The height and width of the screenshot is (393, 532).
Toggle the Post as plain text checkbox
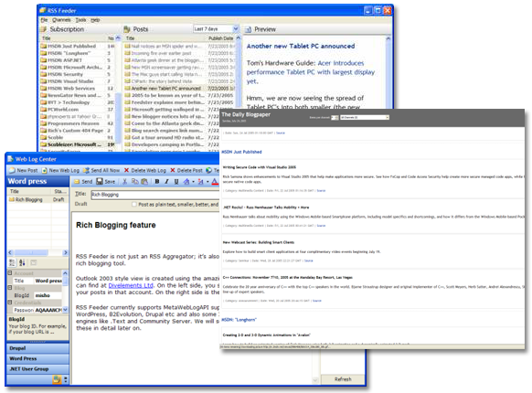(134, 205)
